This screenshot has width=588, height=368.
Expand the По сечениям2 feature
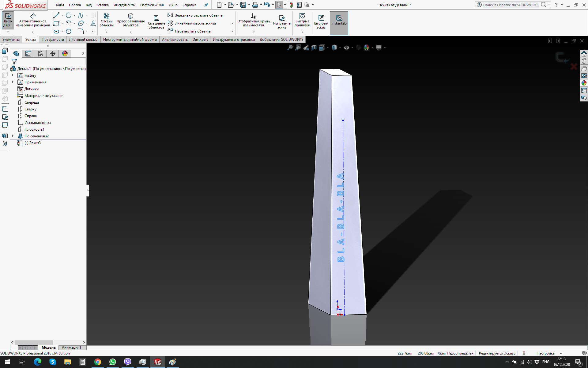13,136
